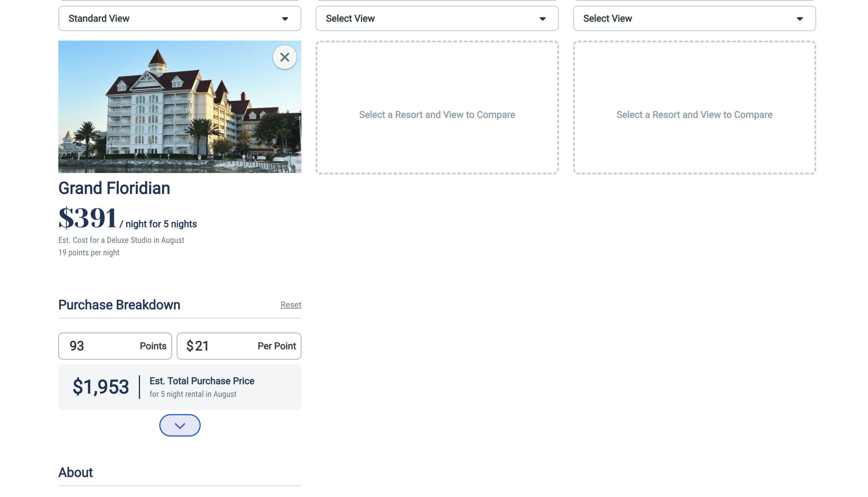Image resolution: width=868 pixels, height=497 pixels.
Task: Click the Standard View dropdown arrow
Action: (285, 19)
